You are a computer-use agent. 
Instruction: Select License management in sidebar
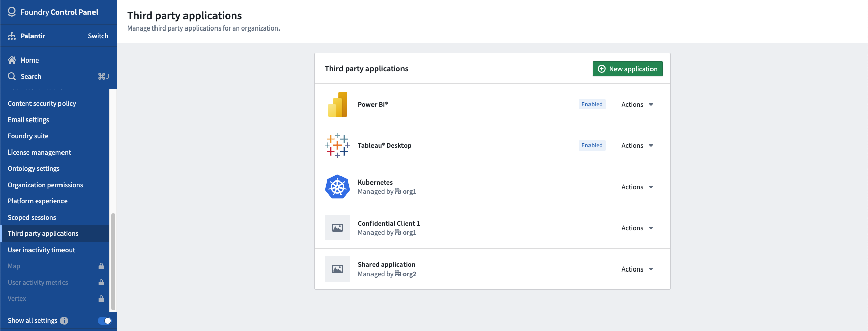pos(54,152)
